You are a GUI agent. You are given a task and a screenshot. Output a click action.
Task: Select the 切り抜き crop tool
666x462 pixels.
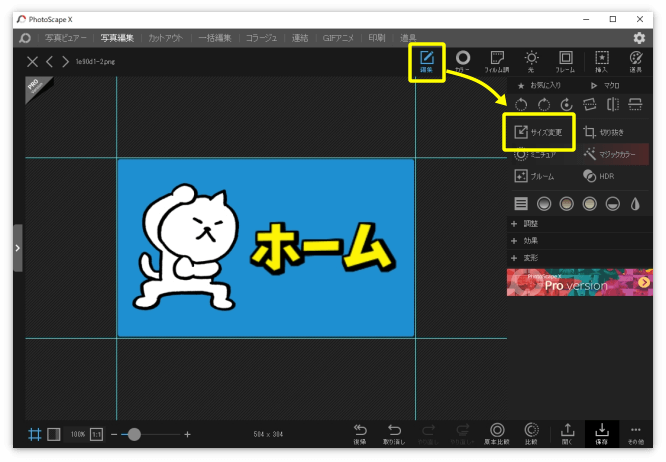(604, 132)
